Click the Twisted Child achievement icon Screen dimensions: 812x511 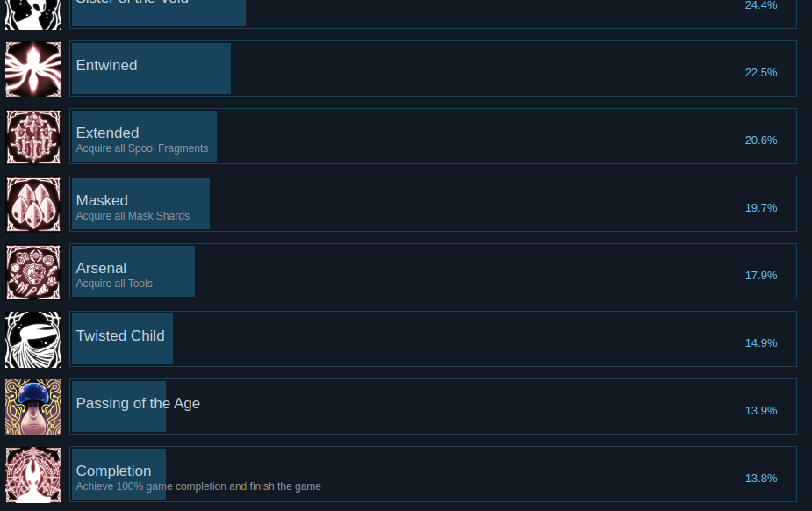[x=33, y=340]
